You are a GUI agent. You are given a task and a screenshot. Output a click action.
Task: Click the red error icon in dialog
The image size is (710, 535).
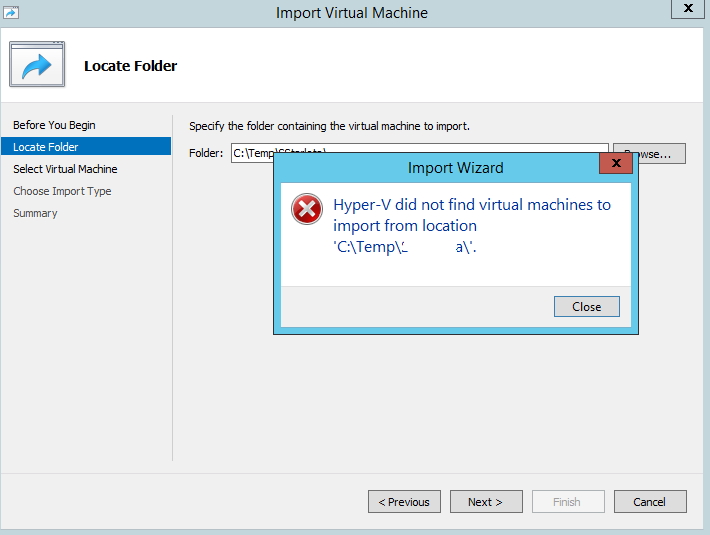coord(307,209)
